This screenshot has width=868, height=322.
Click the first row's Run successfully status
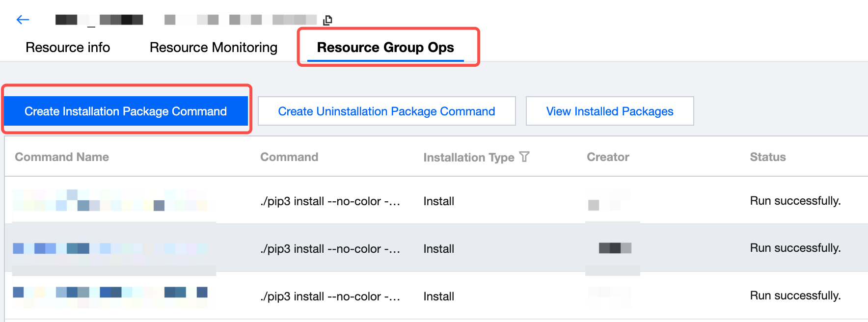click(x=795, y=201)
